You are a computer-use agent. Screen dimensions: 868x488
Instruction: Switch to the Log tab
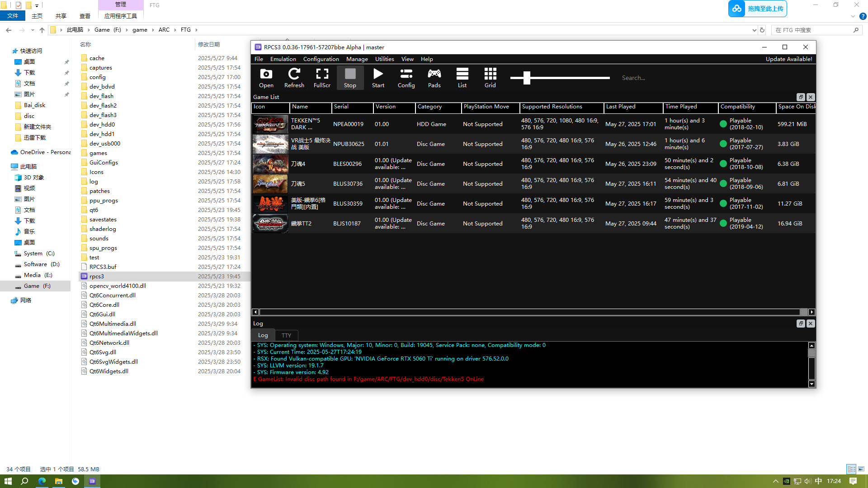263,335
